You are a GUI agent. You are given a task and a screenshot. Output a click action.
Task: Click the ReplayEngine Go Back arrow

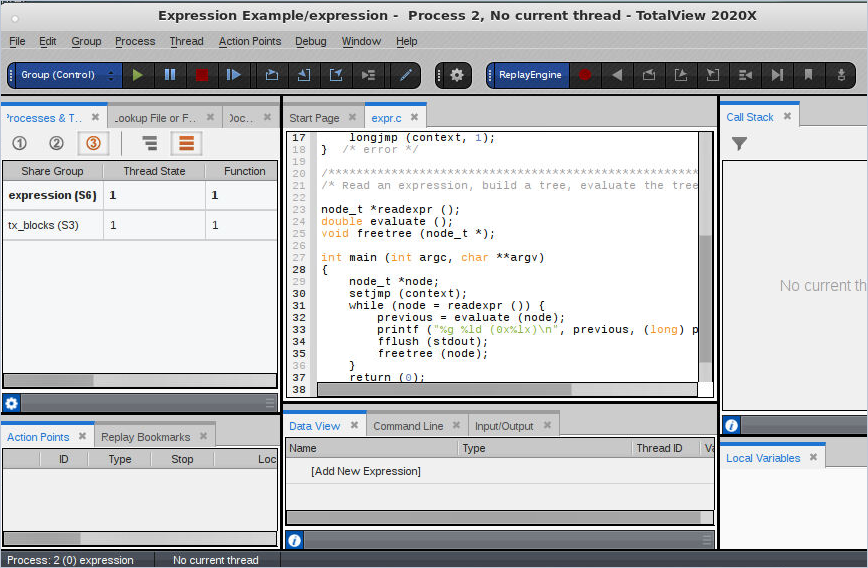click(617, 75)
